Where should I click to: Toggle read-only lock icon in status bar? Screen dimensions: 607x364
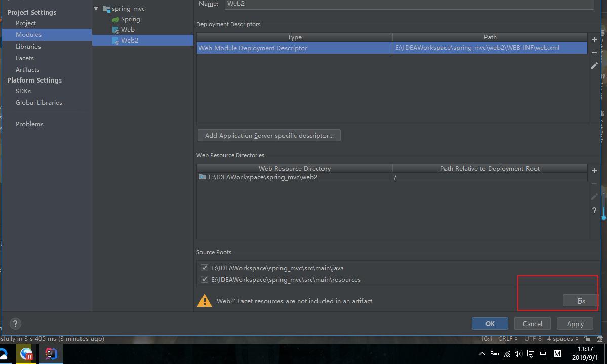587,339
